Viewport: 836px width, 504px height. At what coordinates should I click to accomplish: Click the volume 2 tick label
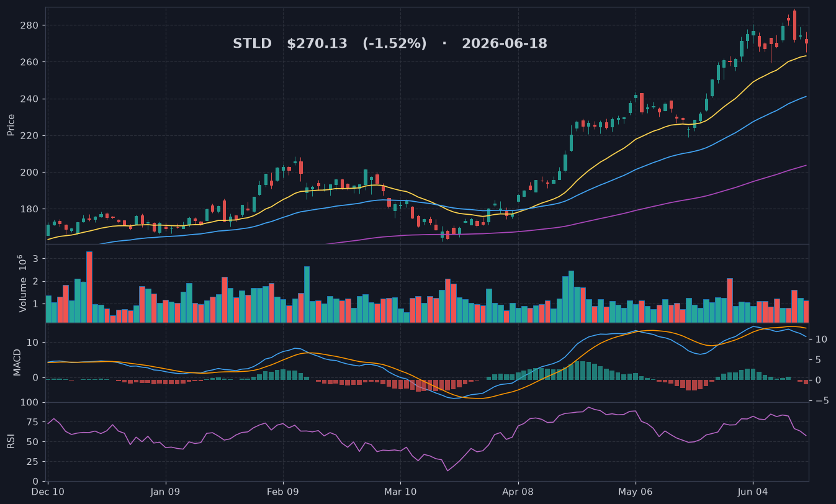click(x=37, y=282)
